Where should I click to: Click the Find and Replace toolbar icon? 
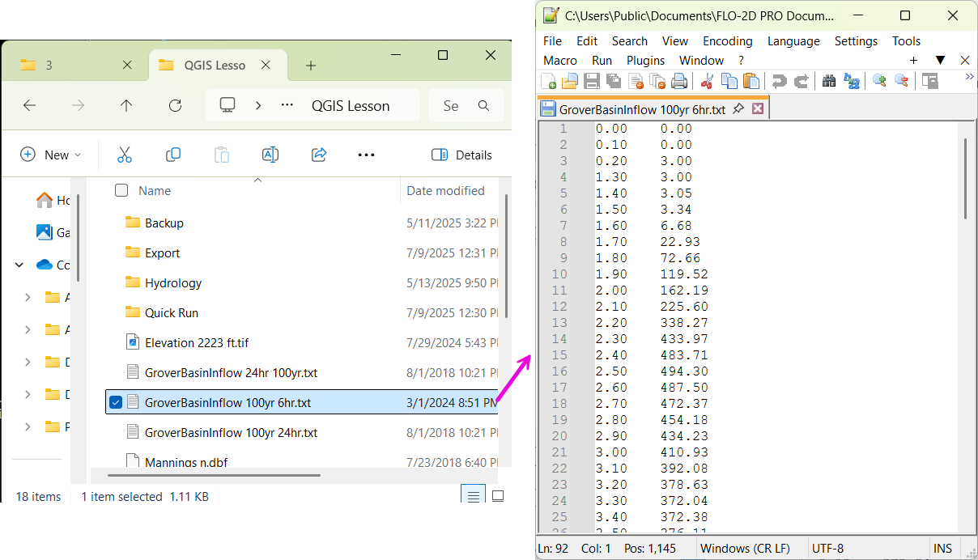851,81
